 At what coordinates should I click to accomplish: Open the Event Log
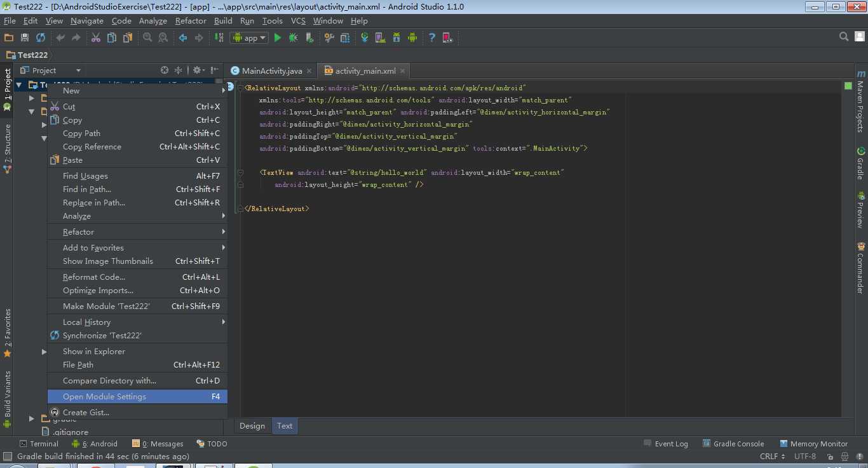coord(666,444)
